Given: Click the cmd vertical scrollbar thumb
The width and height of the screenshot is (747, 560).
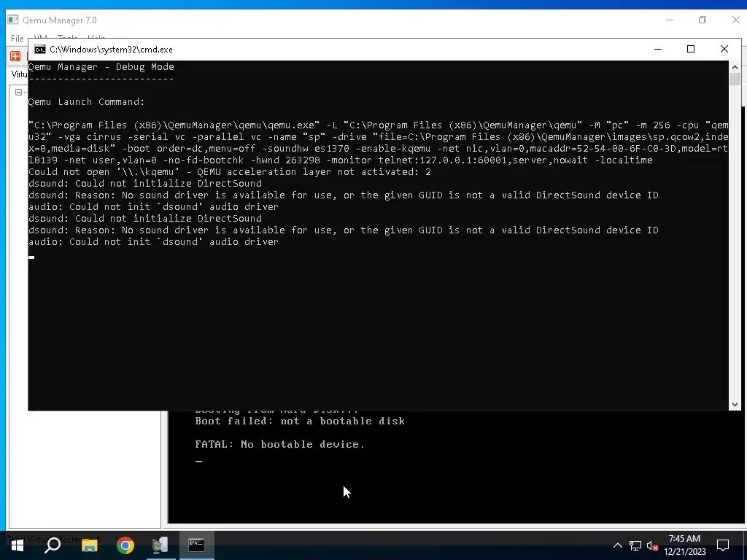Looking at the screenshot, I should pyautogui.click(x=735, y=79).
